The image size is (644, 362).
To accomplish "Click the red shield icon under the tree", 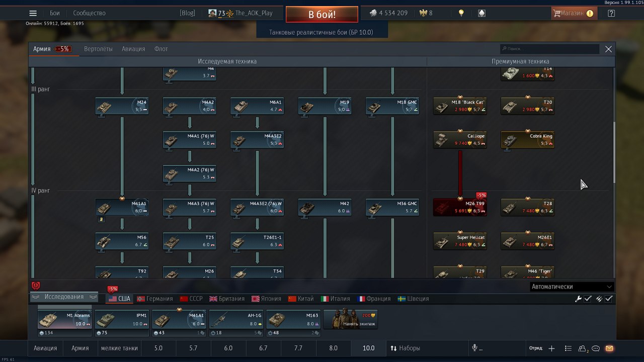I will coord(36,286).
